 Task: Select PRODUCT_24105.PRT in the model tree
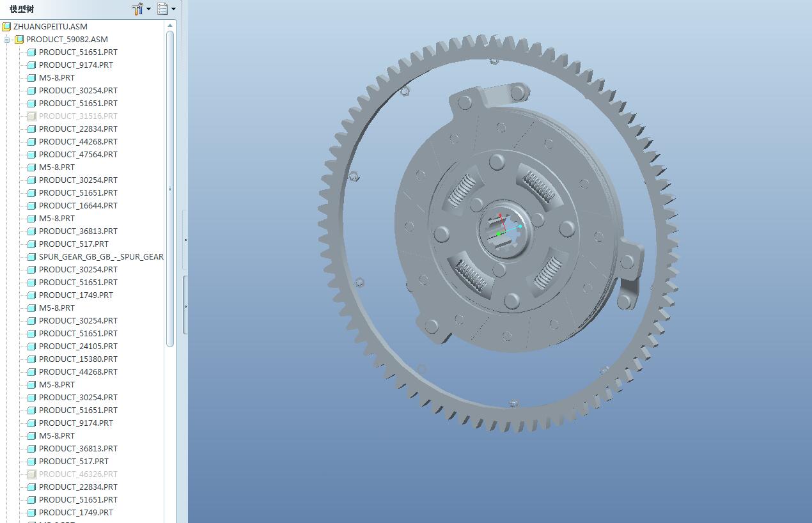click(x=78, y=347)
